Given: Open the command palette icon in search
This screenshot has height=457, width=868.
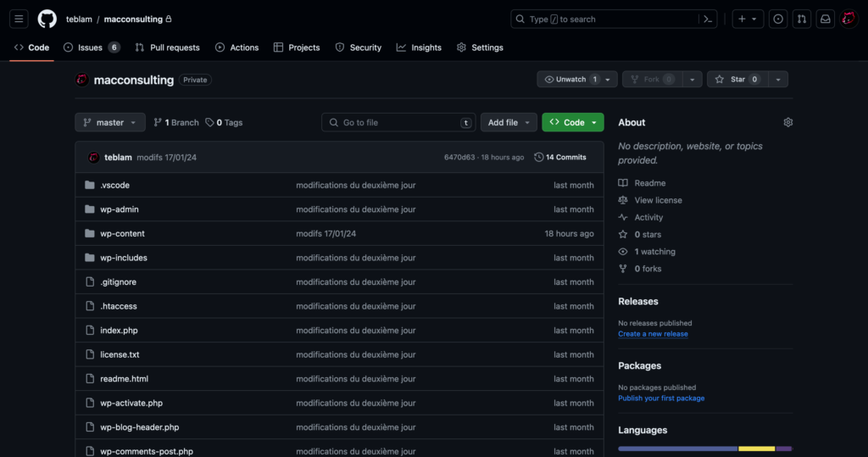Looking at the screenshot, I should click(x=708, y=19).
